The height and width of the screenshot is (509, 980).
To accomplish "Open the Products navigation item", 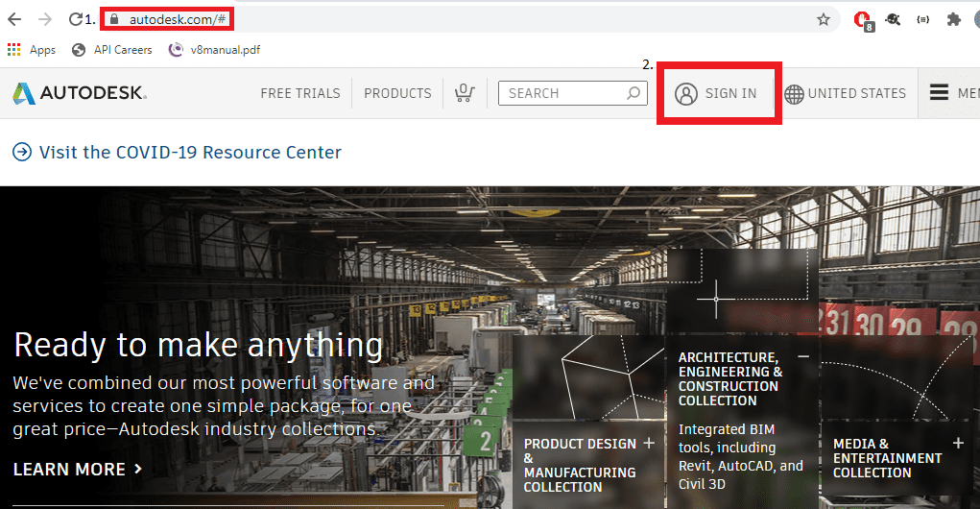I will click(x=397, y=93).
